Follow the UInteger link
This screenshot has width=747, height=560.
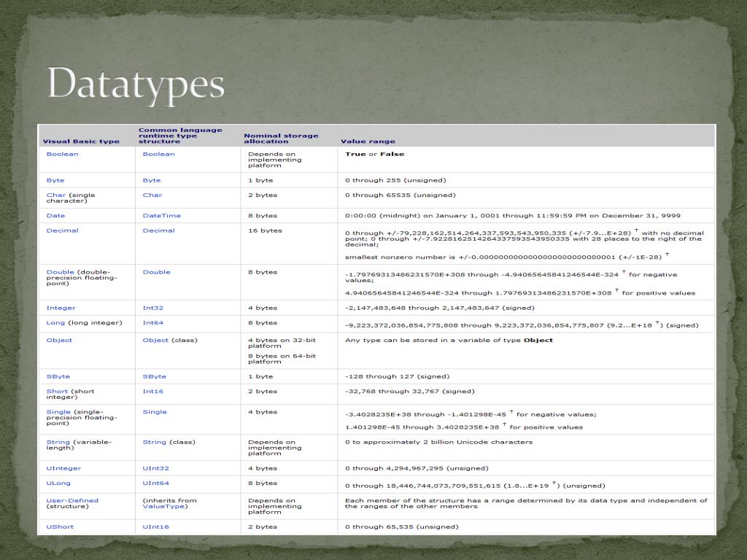(64, 469)
